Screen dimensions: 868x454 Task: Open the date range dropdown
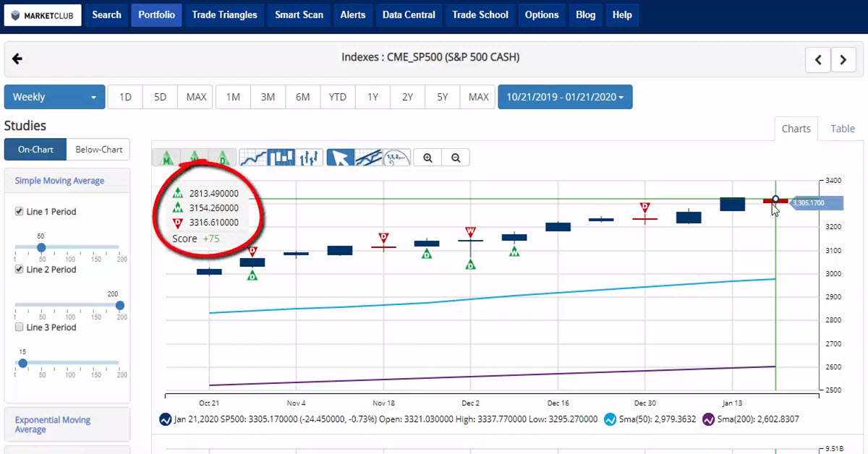(x=565, y=97)
